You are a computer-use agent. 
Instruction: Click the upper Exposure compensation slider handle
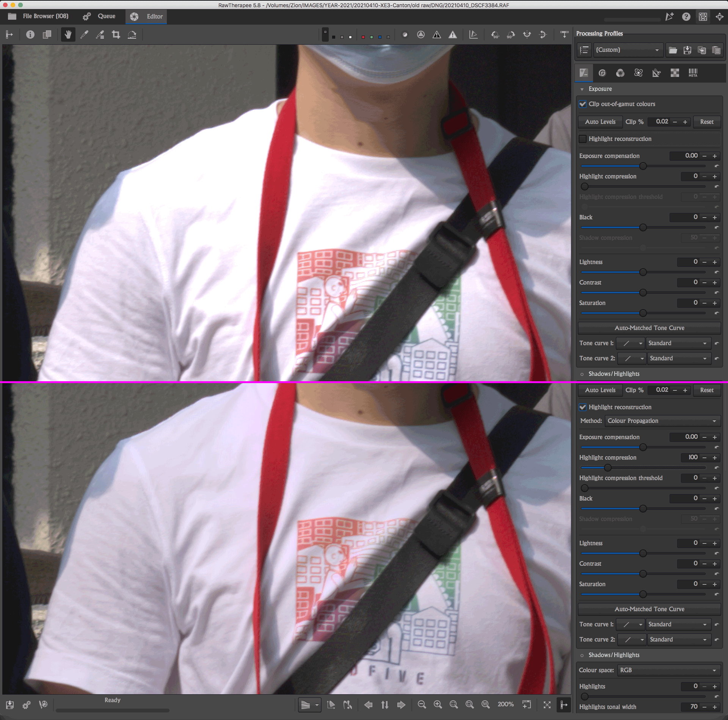(643, 166)
